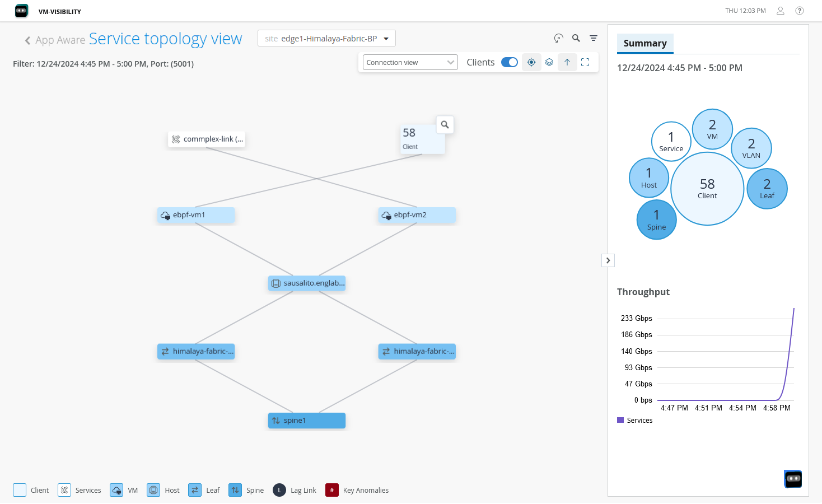The image size is (822, 504).
Task: Click the upward arrow direction icon
Action: 567,62
